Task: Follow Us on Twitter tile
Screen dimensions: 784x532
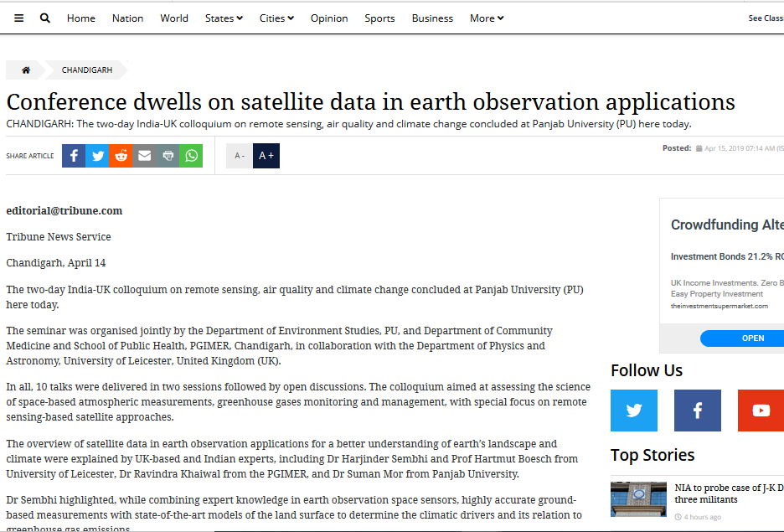Action: tap(634, 411)
